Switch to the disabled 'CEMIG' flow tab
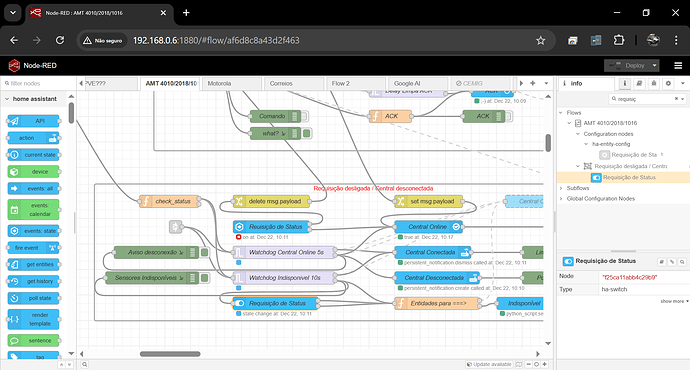 [480, 84]
